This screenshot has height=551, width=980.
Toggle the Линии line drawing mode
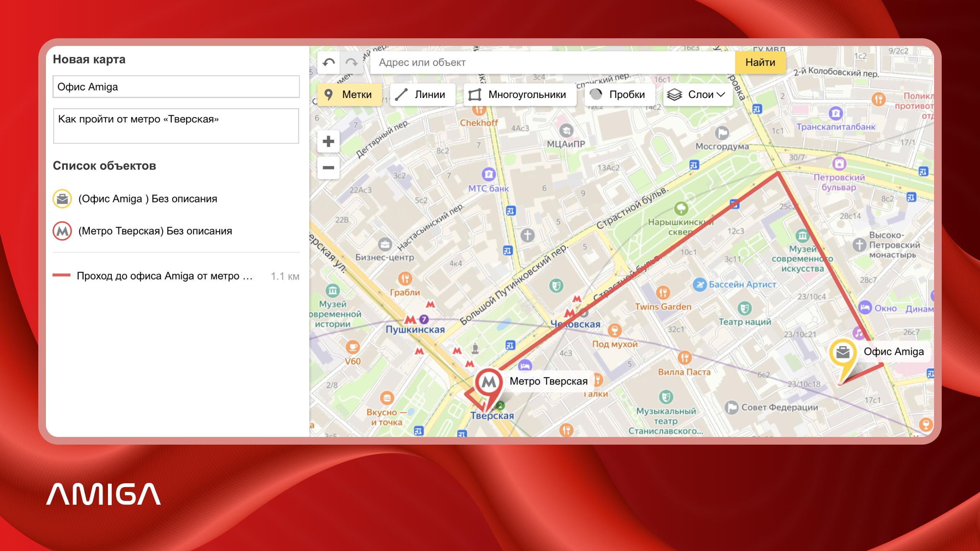pos(423,95)
